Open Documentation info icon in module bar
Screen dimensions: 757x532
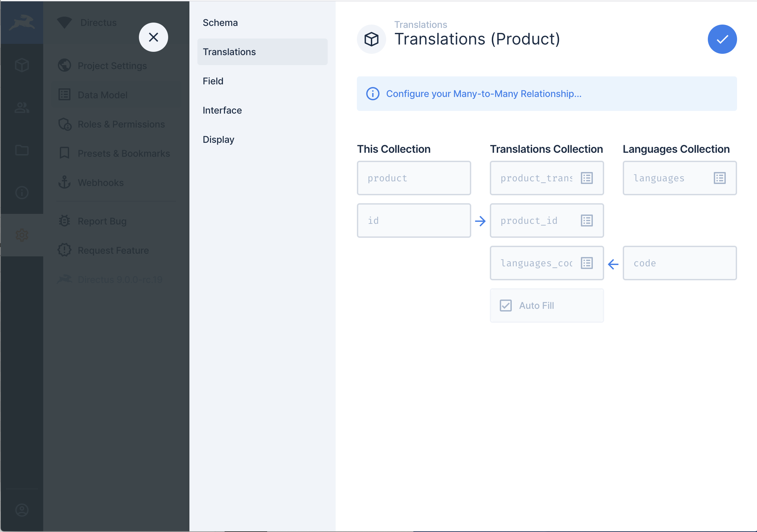click(x=22, y=193)
